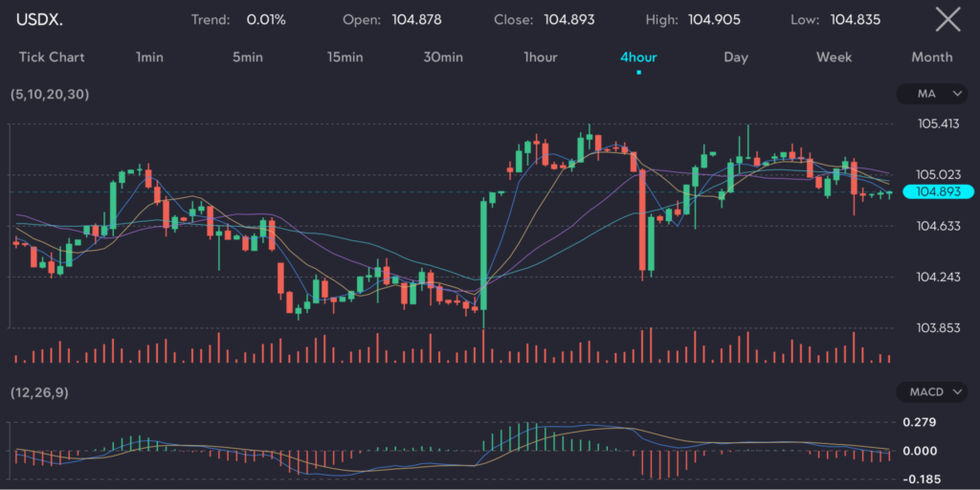Image resolution: width=980 pixels, height=490 pixels.
Task: Click the 105.413 price axis label
Action: pos(938,124)
